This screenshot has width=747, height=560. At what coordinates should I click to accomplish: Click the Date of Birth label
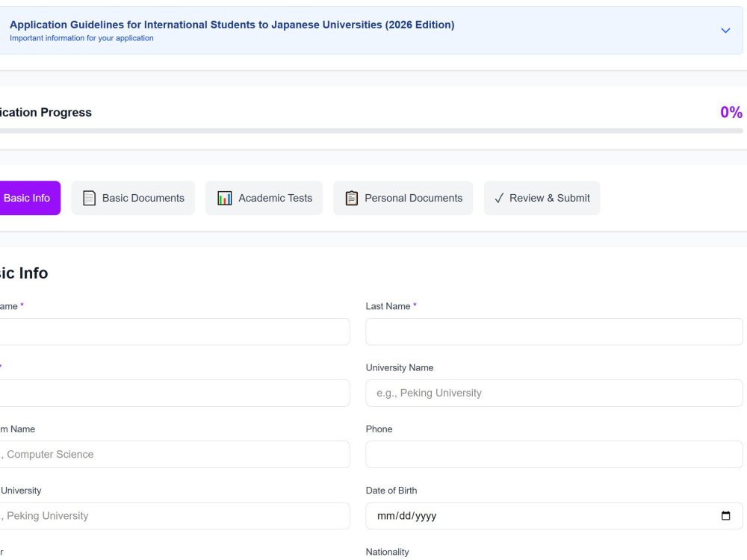coord(391,491)
